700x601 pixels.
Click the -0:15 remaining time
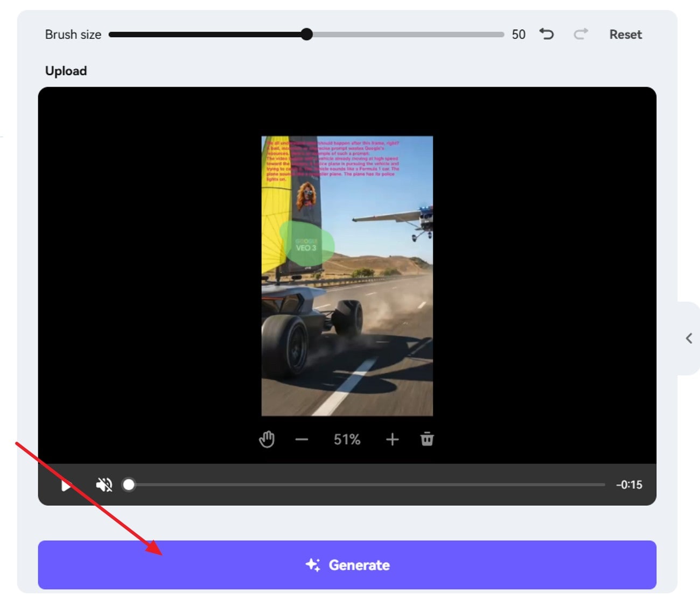pyautogui.click(x=629, y=485)
